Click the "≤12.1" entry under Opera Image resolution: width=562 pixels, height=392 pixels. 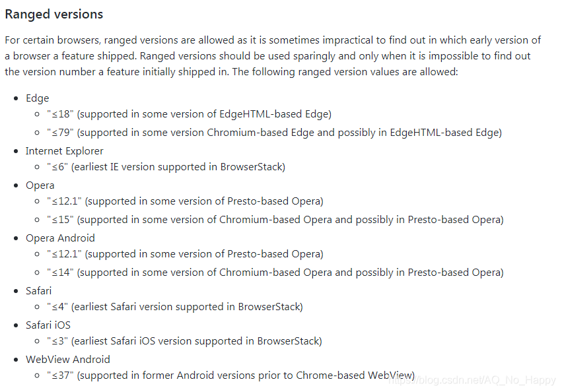(185, 201)
